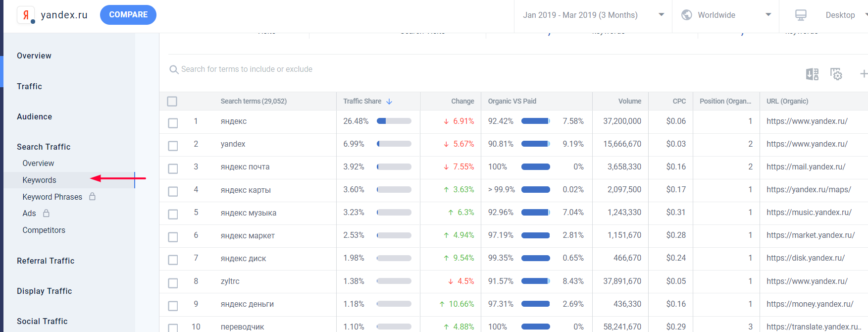
Task: Click the plus add icon
Action: pyautogui.click(x=864, y=74)
